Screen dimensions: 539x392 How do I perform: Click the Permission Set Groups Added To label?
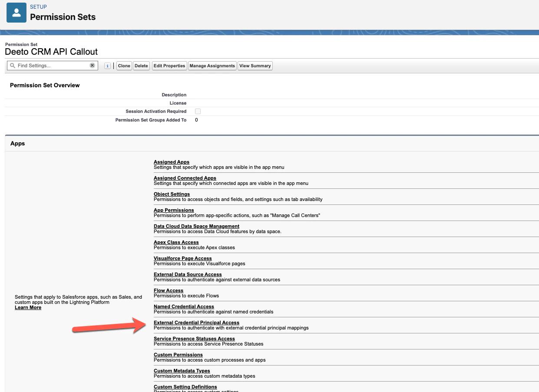pyautogui.click(x=151, y=120)
